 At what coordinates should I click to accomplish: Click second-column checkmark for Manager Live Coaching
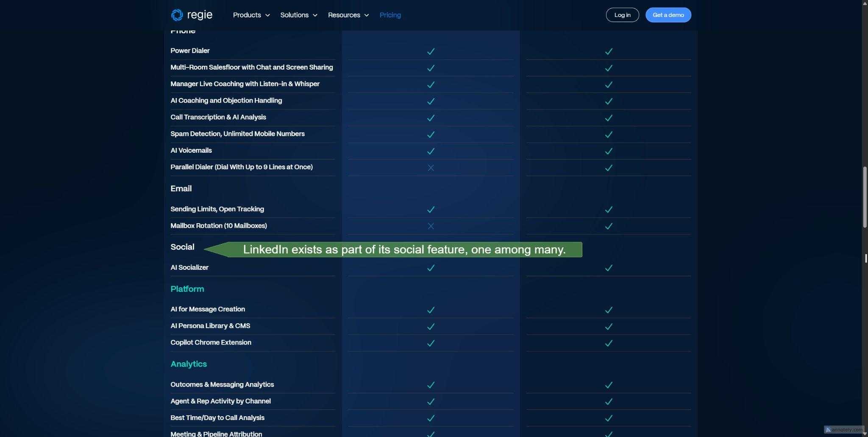tap(609, 84)
